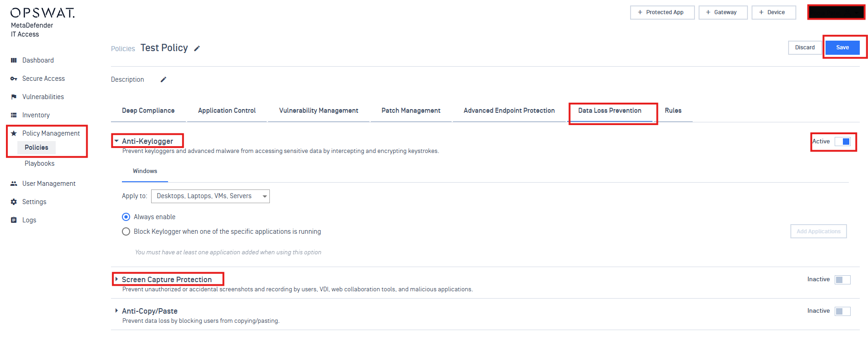Add a Device
This screenshot has height=352, width=868.
[773, 12]
